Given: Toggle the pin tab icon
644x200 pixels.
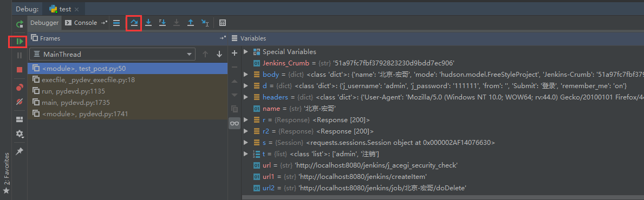Looking at the screenshot, I should 19,151.
